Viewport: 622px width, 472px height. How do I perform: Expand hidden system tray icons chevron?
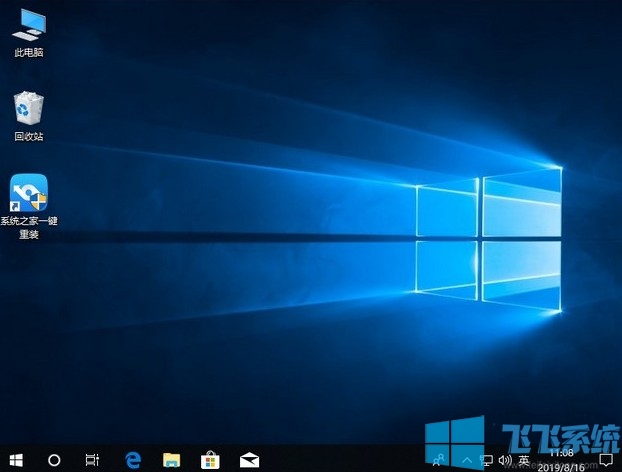(467, 460)
